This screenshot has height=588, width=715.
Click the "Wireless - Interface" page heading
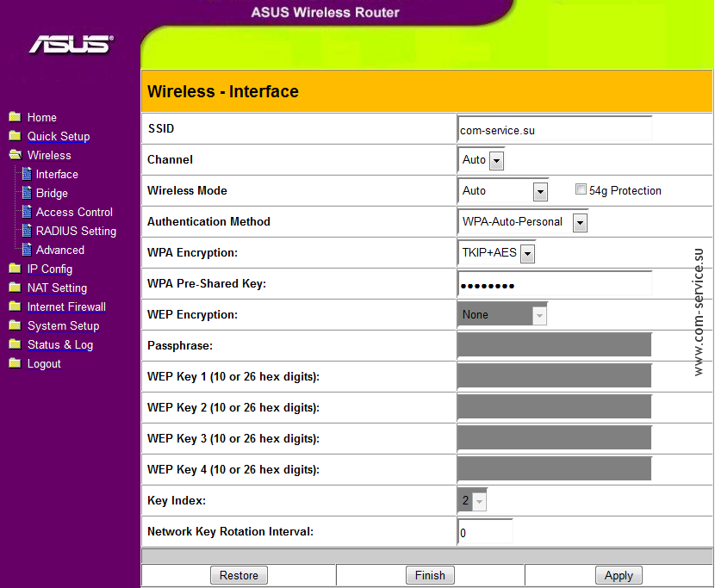point(223,91)
